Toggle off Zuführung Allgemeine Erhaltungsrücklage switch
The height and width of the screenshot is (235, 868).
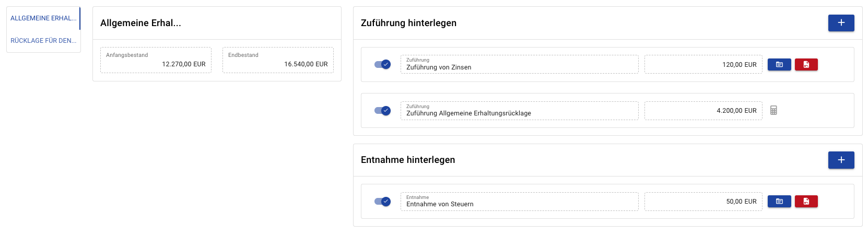point(382,111)
